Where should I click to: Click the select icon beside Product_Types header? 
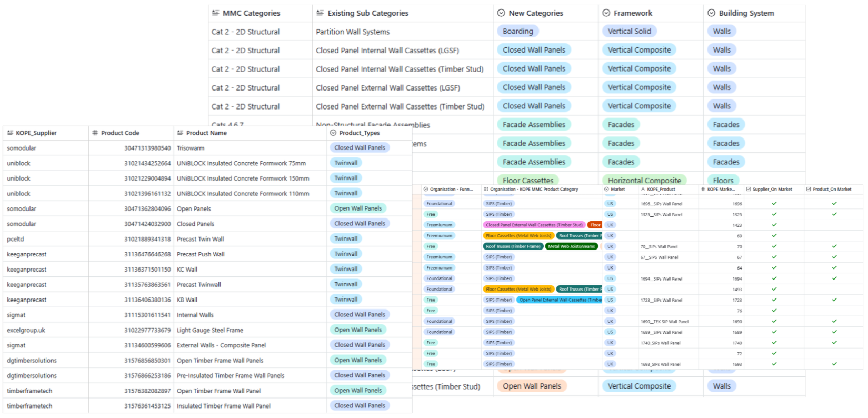[333, 133]
